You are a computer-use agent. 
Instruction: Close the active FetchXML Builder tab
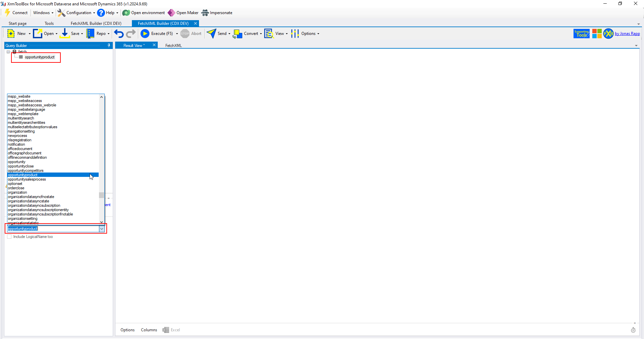point(195,23)
